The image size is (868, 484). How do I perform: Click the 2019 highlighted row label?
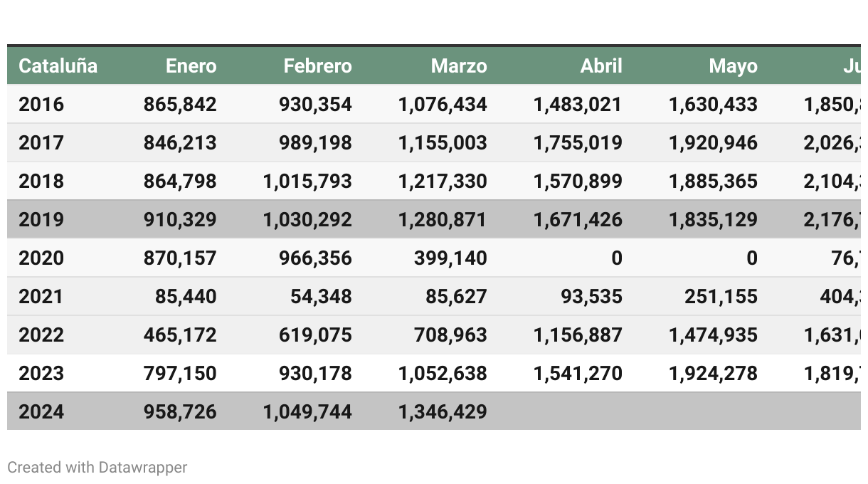click(41, 219)
